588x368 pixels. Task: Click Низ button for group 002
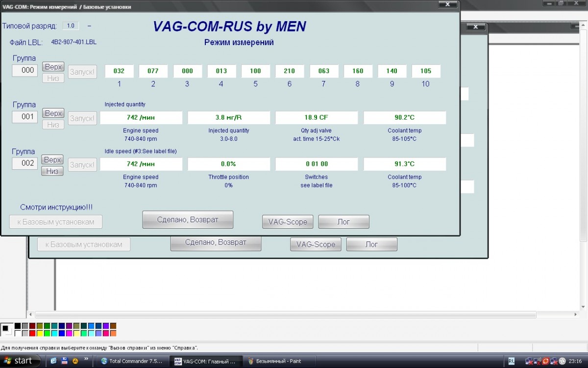(53, 171)
